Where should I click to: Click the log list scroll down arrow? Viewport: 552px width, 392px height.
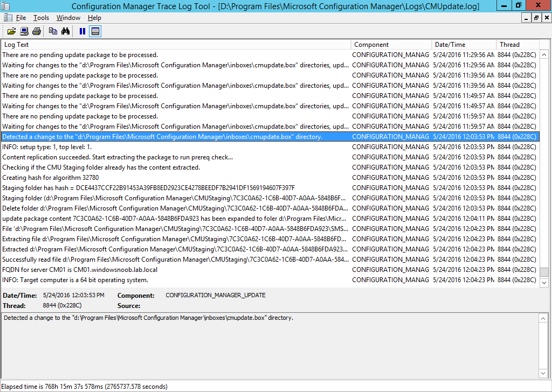click(544, 283)
